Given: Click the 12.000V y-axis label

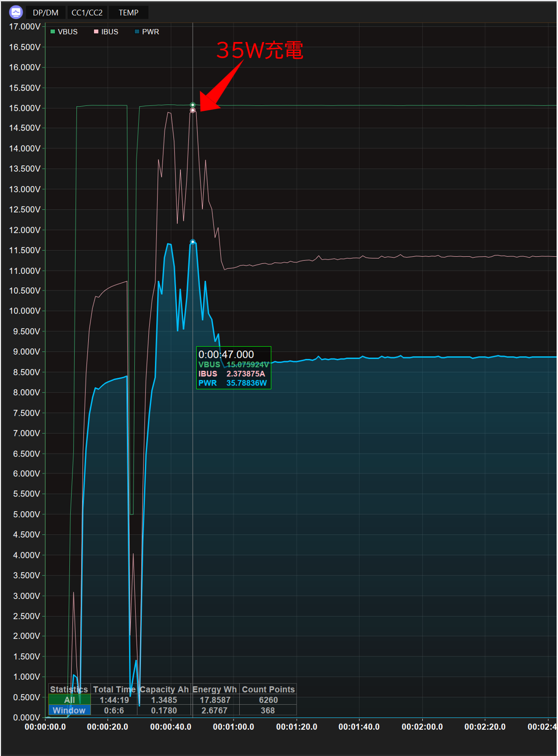Looking at the screenshot, I should pyautogui.click(x=24, y=230).
